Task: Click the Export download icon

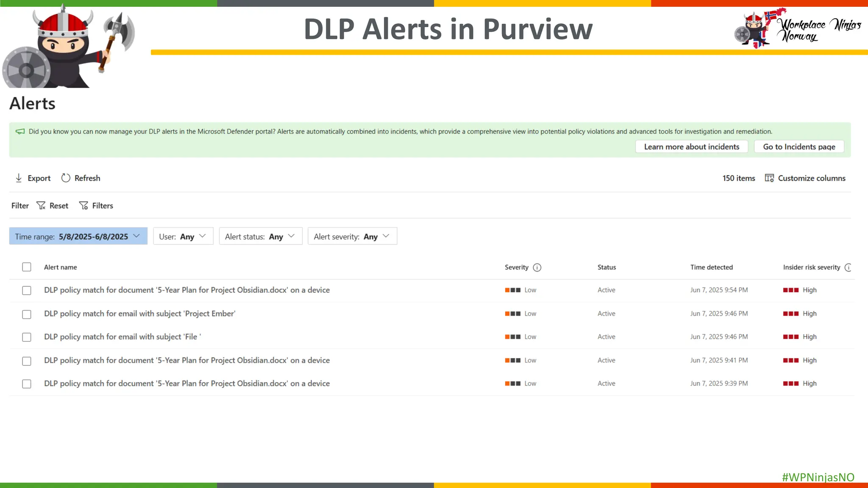Action: click(x=19, y=178)
